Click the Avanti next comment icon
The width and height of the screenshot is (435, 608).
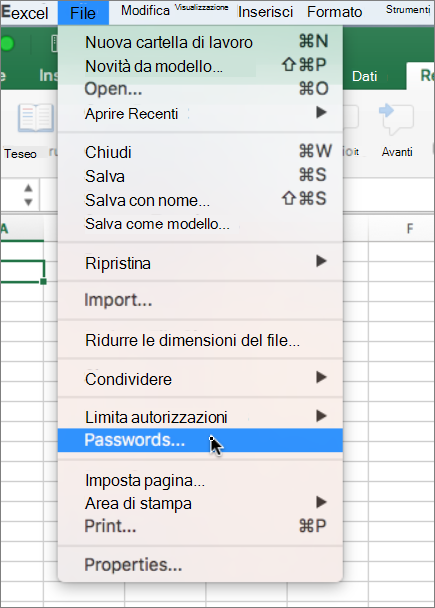pos(396,119)
